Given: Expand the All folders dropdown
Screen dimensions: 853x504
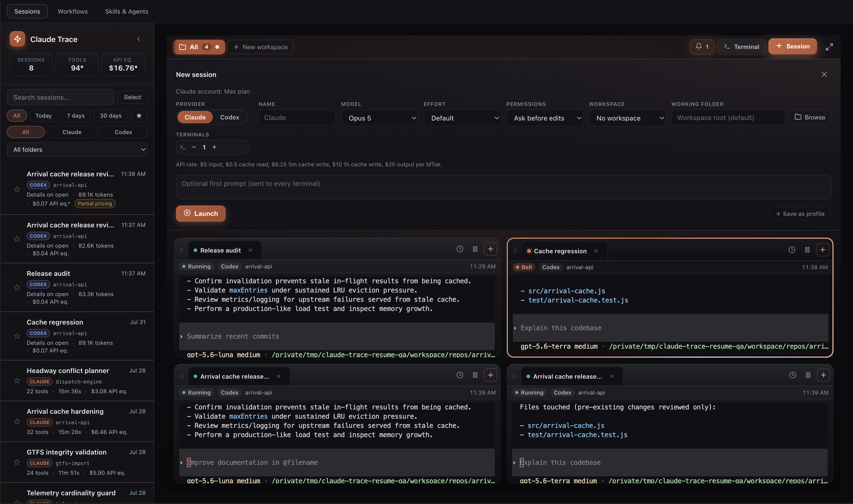Looking at the screenshot, I should point(77,149).
